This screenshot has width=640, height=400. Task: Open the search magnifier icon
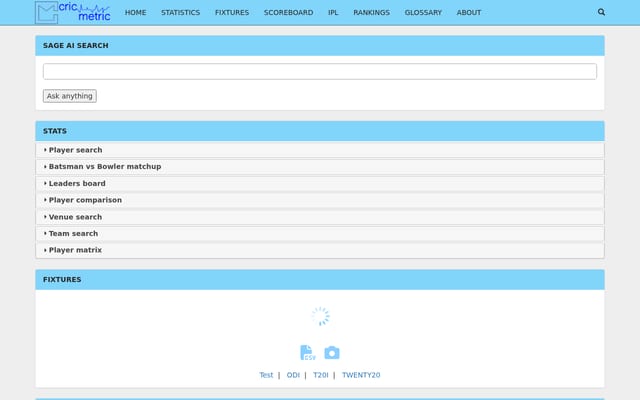(601, 12)
